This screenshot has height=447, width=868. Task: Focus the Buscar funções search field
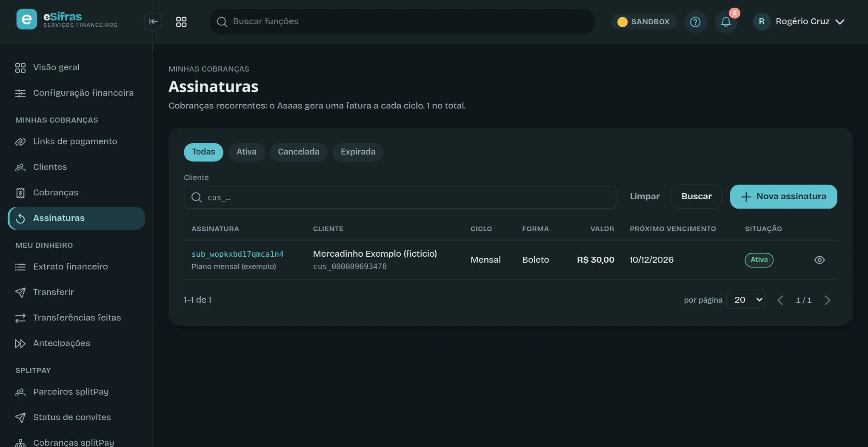coord(402,22)
